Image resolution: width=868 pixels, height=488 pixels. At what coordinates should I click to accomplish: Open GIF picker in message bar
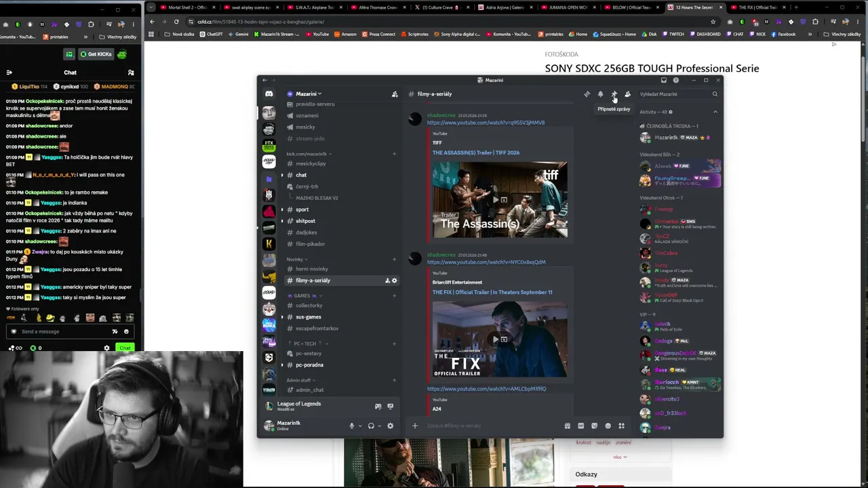580,426
